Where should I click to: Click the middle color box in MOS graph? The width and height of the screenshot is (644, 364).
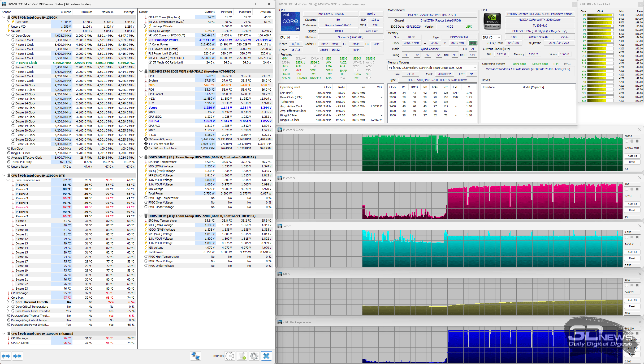(632, 285)
